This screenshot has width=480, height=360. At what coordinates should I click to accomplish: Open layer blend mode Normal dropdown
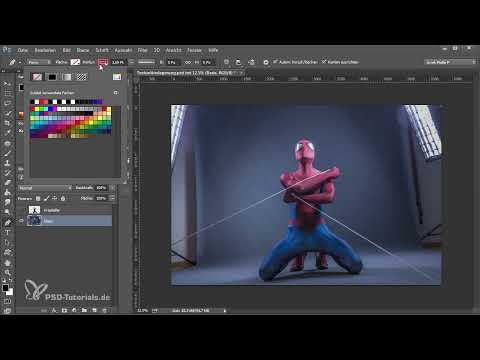click(x=45, y=188)
